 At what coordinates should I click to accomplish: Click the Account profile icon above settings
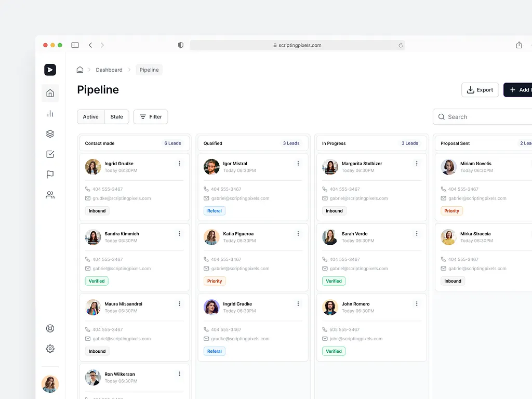coord(50,328)
